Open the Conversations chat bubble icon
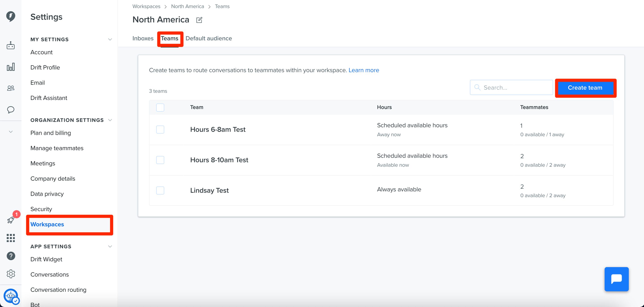Screen dimensions: 644x307 (x=11, y=110)
